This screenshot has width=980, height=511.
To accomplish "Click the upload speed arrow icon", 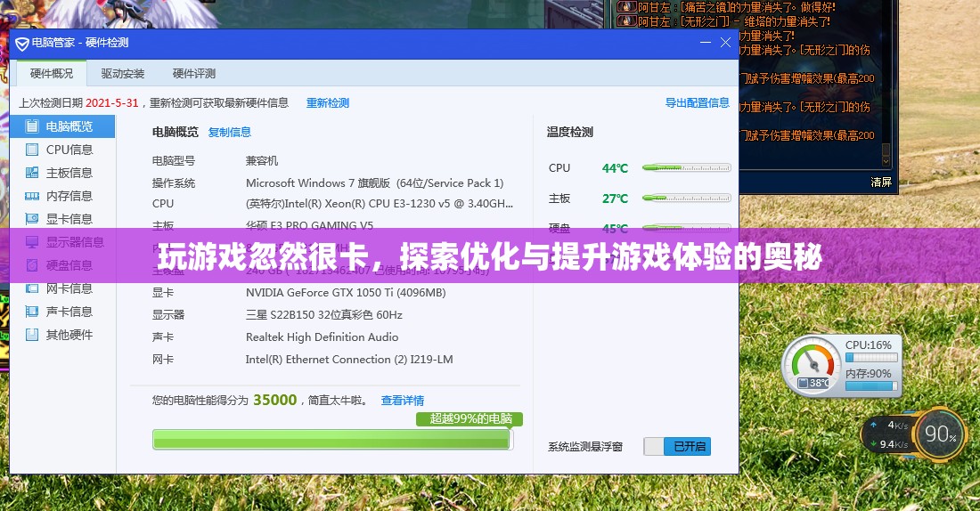I will click(873, 426).
